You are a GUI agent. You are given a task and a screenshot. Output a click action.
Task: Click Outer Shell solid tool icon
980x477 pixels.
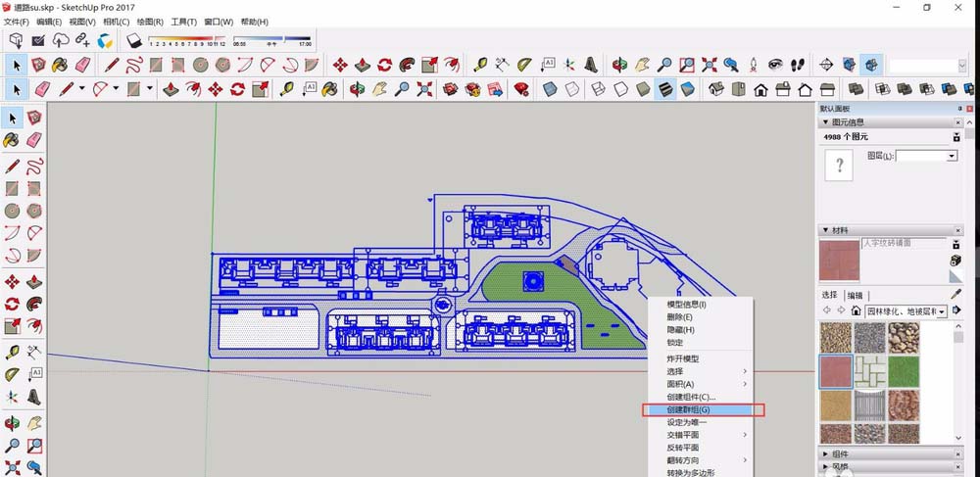point(855,89)
